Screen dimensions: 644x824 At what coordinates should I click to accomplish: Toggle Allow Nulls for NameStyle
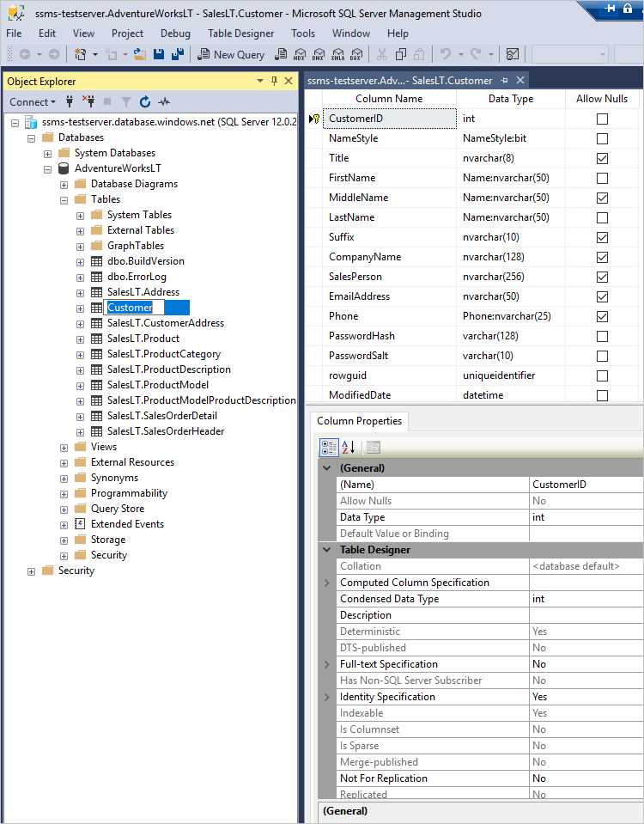click(x=602, y=138)
